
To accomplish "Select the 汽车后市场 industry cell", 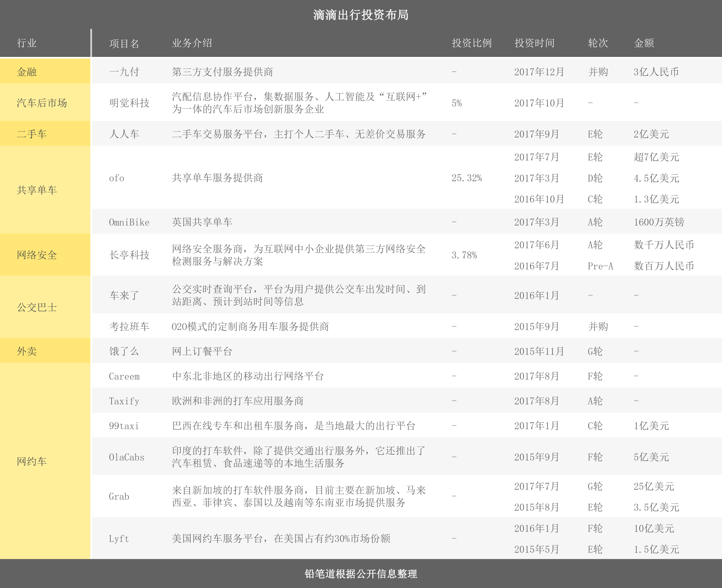I will [42, 103].
